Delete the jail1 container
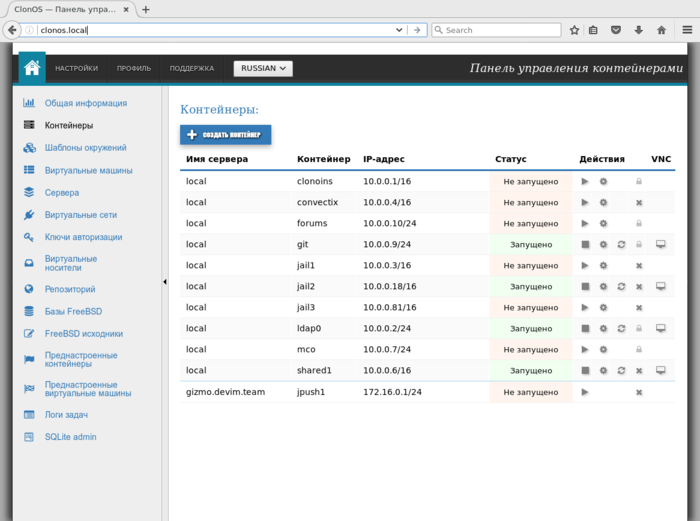 (639, 266)
